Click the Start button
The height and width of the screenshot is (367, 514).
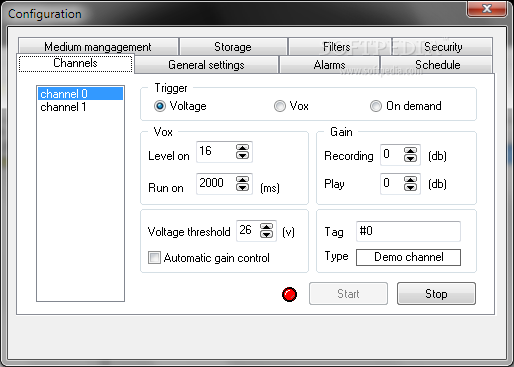tap(348, 294)
